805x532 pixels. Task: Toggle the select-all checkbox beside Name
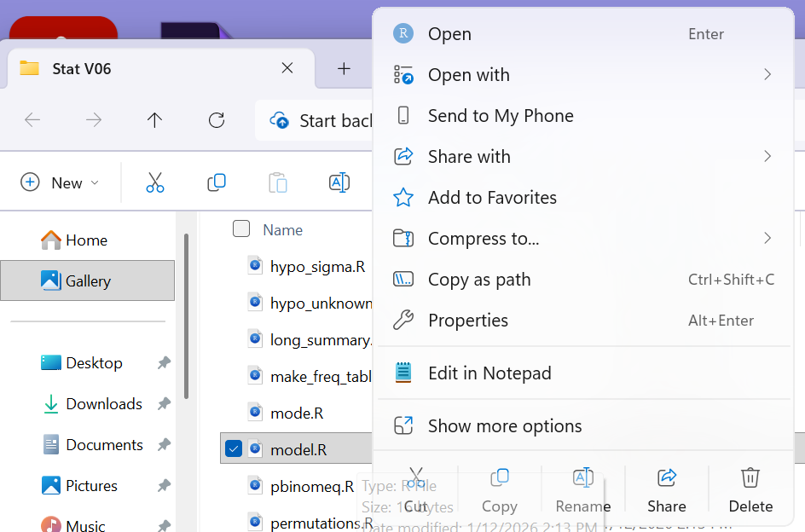(x=241, y=228)
